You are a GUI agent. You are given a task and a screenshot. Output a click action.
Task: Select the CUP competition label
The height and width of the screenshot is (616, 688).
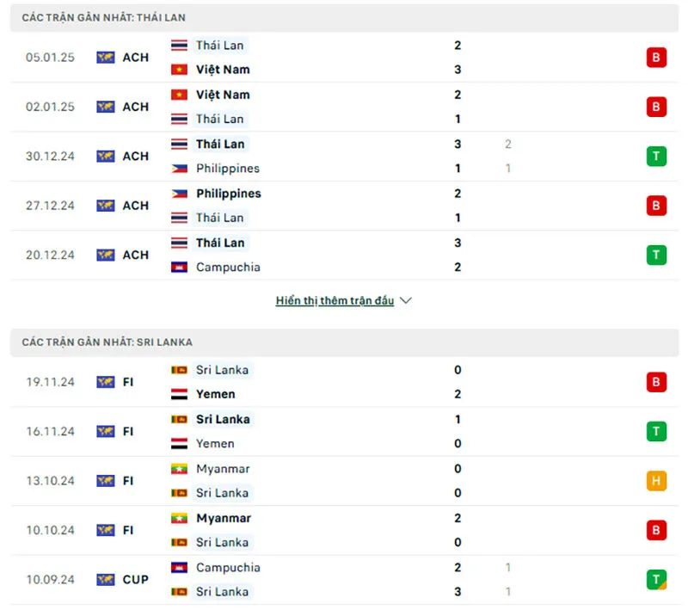(135, 580)
